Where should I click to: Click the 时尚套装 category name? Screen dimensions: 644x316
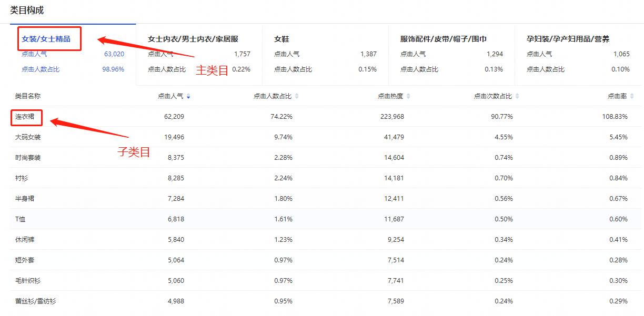tap(28, 157)
